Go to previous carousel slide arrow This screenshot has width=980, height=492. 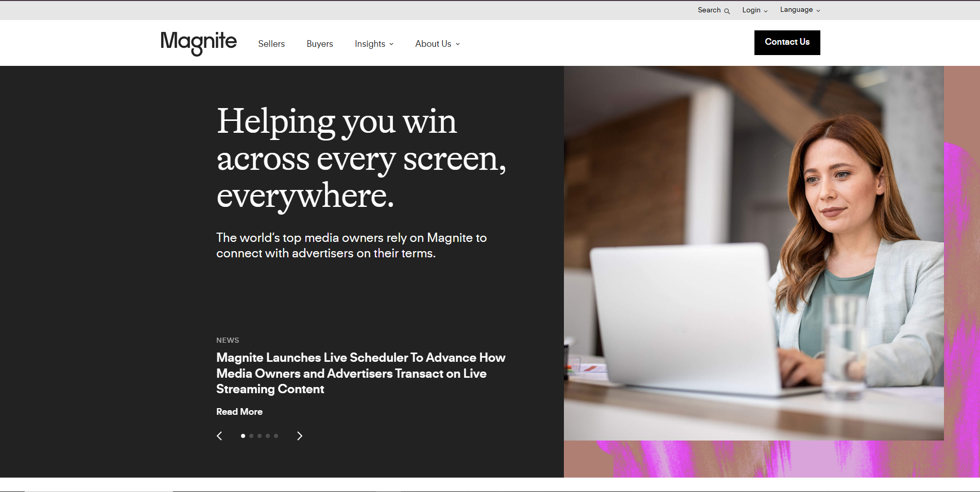(x=219, y=436)
